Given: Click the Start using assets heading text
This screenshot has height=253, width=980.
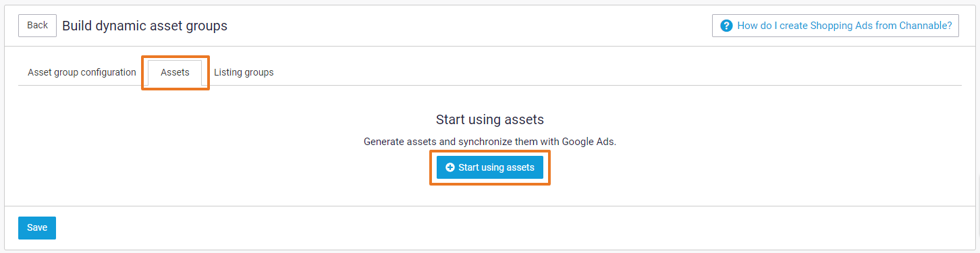Looking at the screenshot, I should (490, 119).
